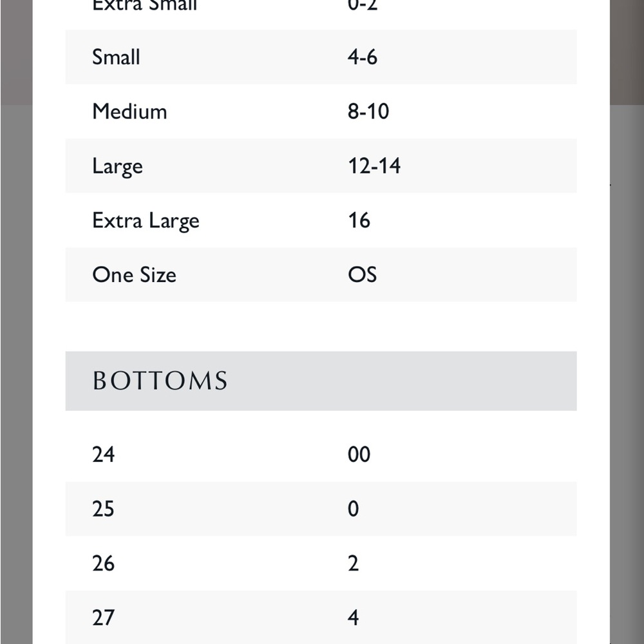Viewport: 644px width, 644px height.
Task: Click the One Size row label
Action: pyautogui.click(x=135, y=275)
